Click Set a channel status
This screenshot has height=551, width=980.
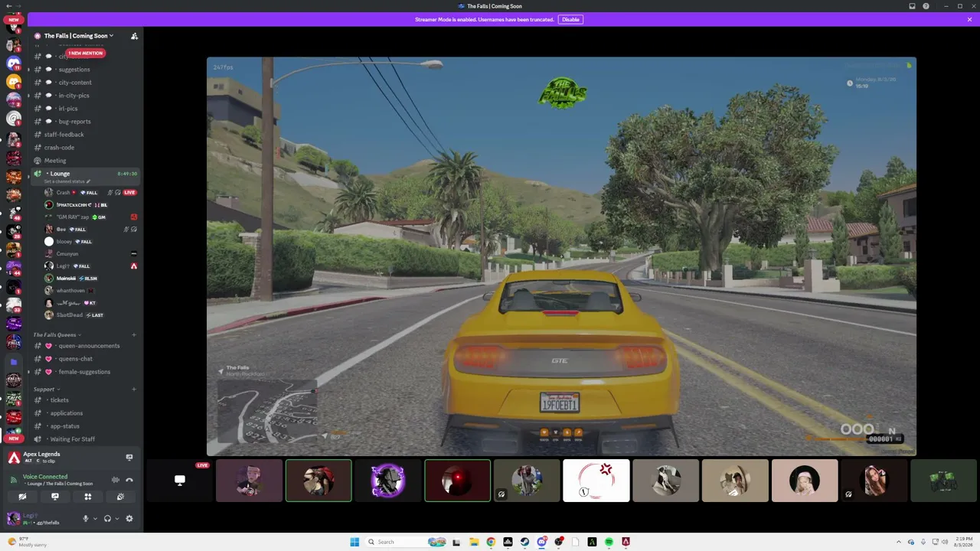pyautogui.click(x=67, y=181)
